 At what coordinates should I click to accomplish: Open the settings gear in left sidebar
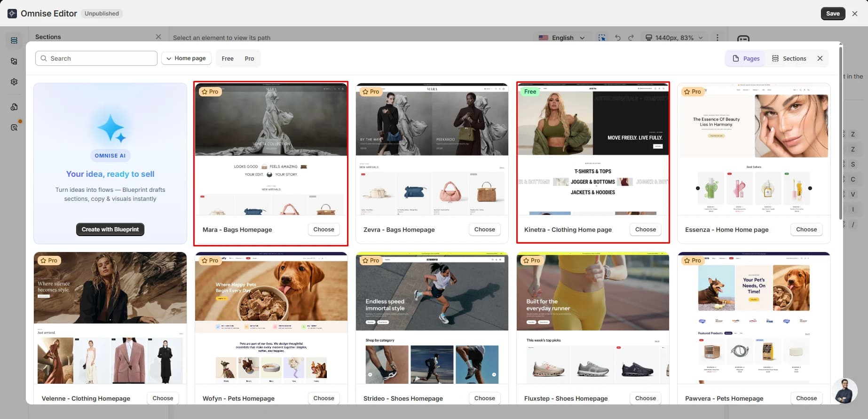coord(14,82)
